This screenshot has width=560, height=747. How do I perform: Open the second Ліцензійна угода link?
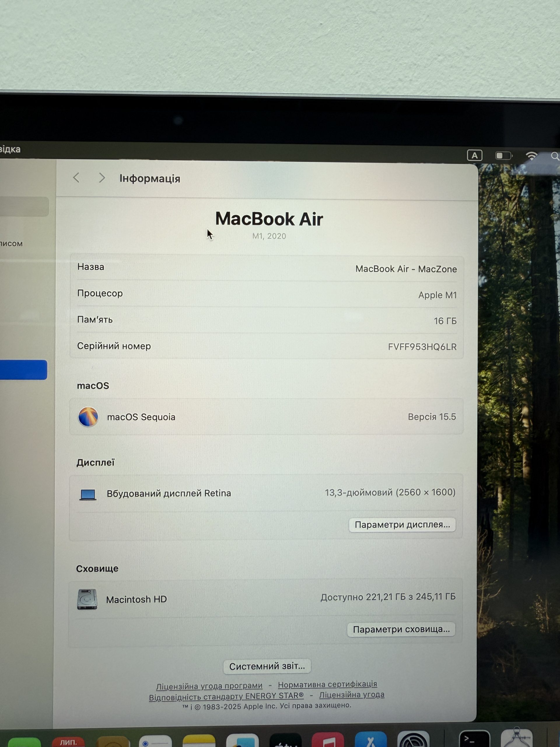(352, 695)
